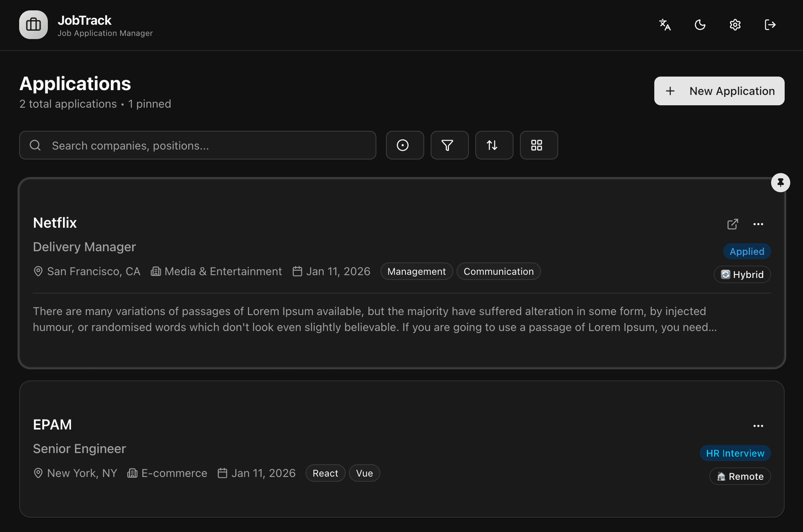Image resolution: width=803 pixels, height=532 pixels.
Task: Select the HR Interview status badge
Action: click(735, 453)
